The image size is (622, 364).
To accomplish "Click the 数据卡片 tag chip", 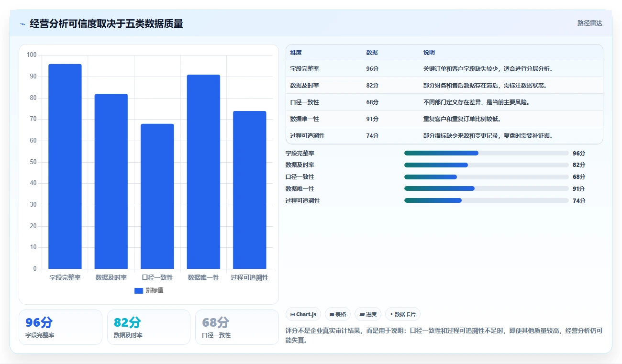I will pyautogui.click(x=403, y=314).
